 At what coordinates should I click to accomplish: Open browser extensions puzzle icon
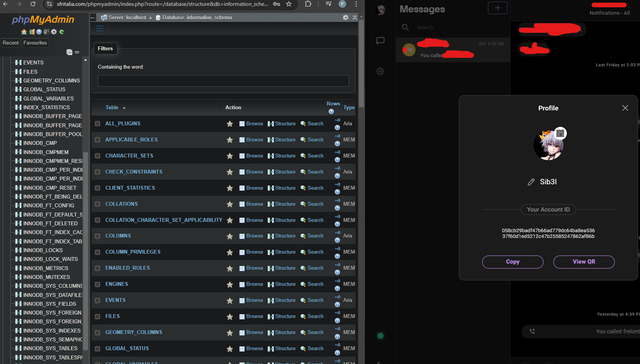[308, 4]
